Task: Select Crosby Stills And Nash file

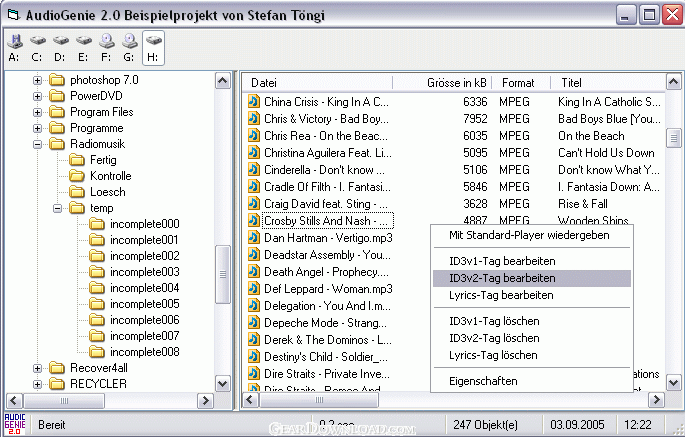Action: click(x=327, y=221)
